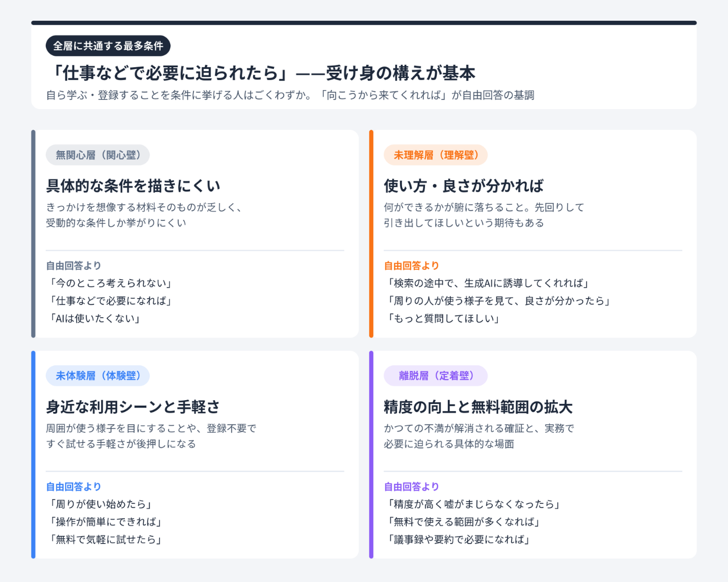Click the 離脱層（定着壁） purple tag
728x582 pixels.
(436, 376)
